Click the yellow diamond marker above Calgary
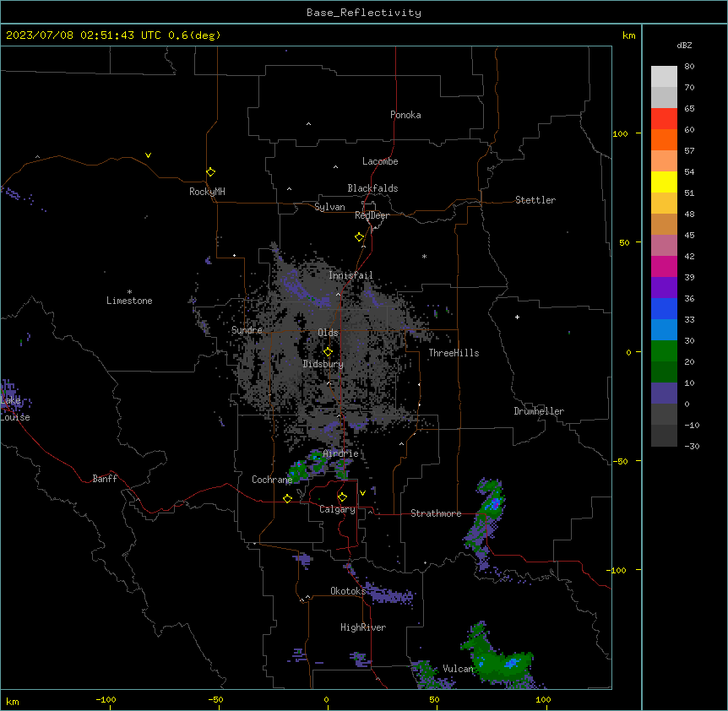728x711 pixels. (x=342, y=497)
